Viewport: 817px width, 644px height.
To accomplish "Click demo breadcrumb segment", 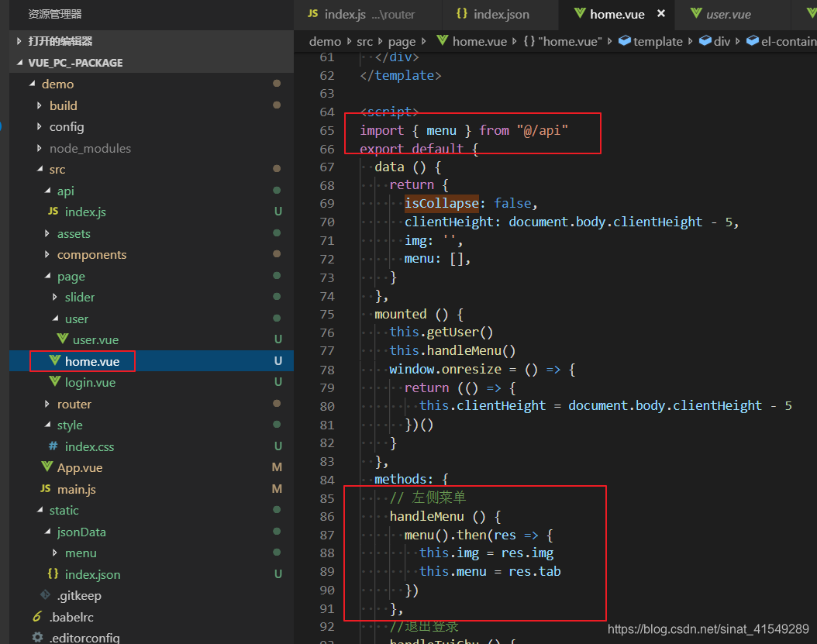I will (325, 41).
